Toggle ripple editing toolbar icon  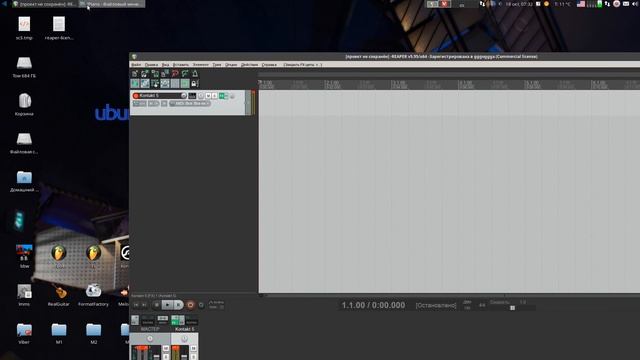point(155,84)
